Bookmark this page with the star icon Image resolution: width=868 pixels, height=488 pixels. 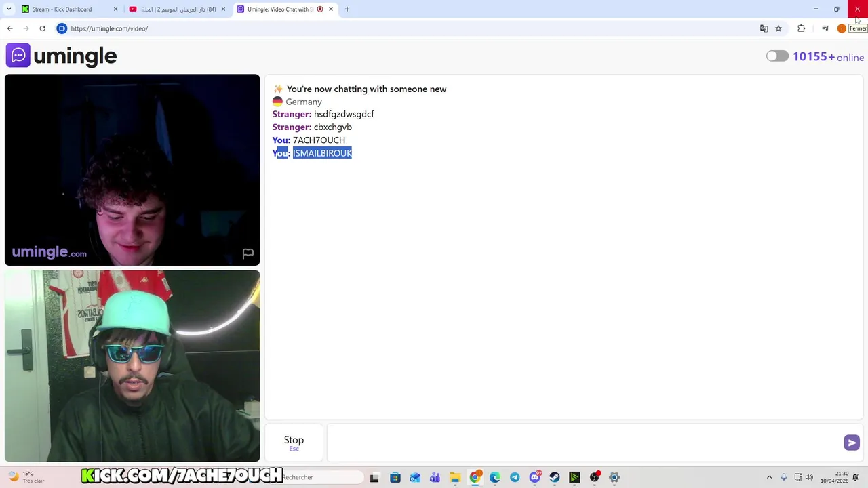click(778, 28)
